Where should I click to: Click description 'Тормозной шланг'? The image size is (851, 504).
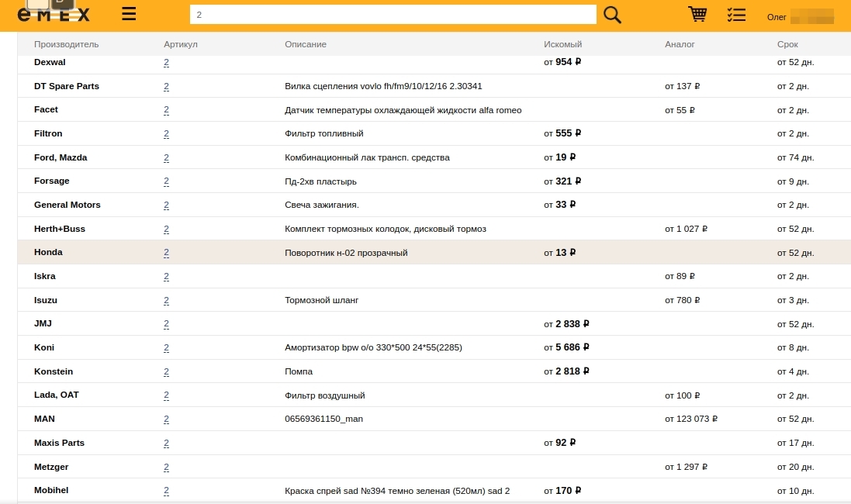point(321,301)
